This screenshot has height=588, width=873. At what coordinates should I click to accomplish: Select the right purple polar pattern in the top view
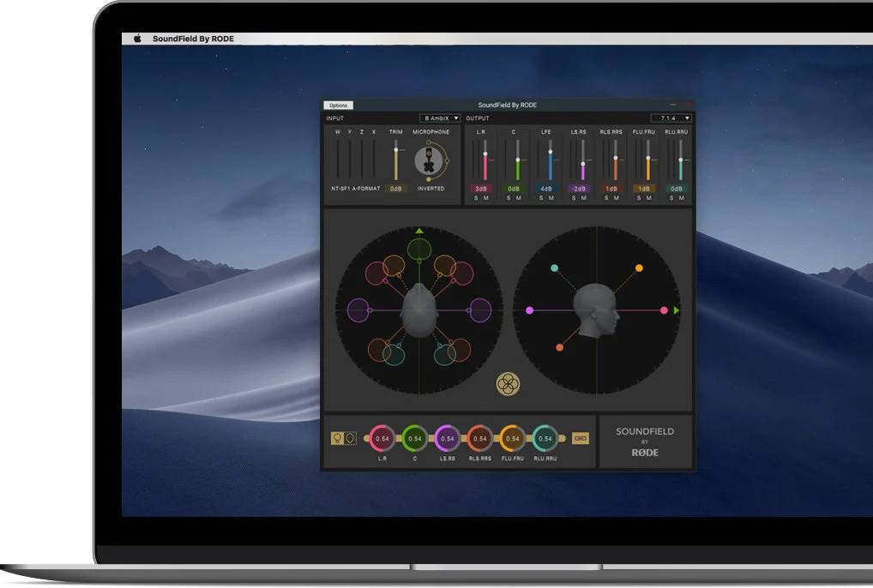coord(480,310)
